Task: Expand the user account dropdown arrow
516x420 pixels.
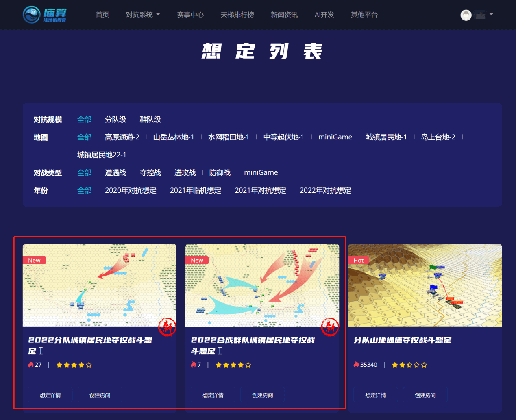Action: (x=490, y=15)
